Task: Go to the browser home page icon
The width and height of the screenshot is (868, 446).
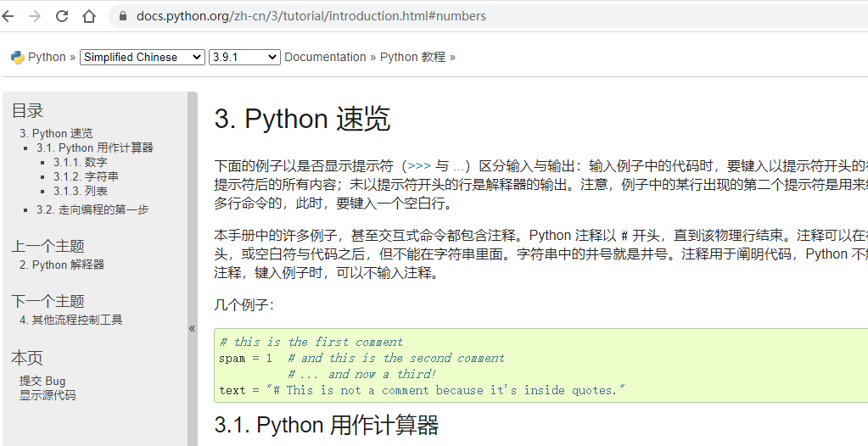Action: (88, 16)
